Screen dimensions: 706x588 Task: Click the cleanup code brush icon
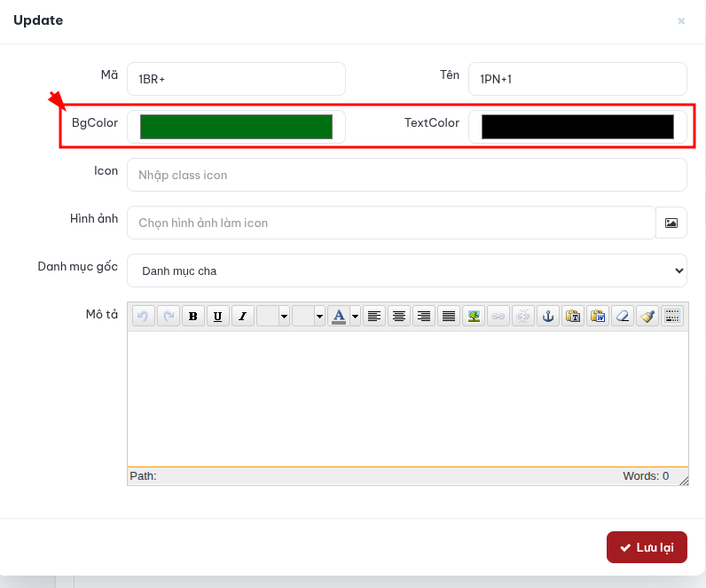click(647, 316)
